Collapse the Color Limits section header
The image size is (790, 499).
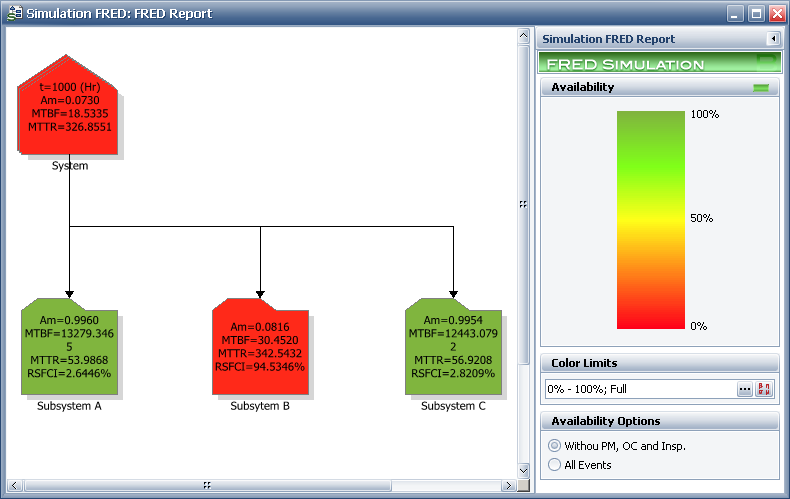[658, 363]
